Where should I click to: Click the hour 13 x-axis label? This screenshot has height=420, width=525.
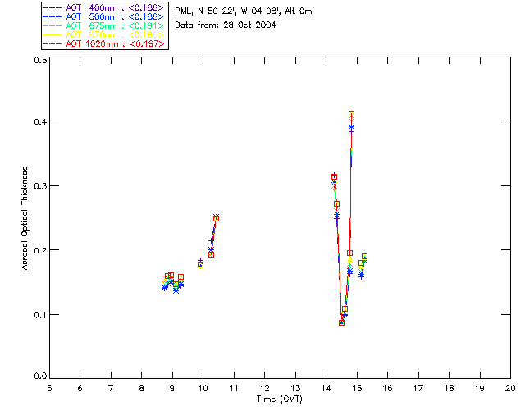[295, 388]
